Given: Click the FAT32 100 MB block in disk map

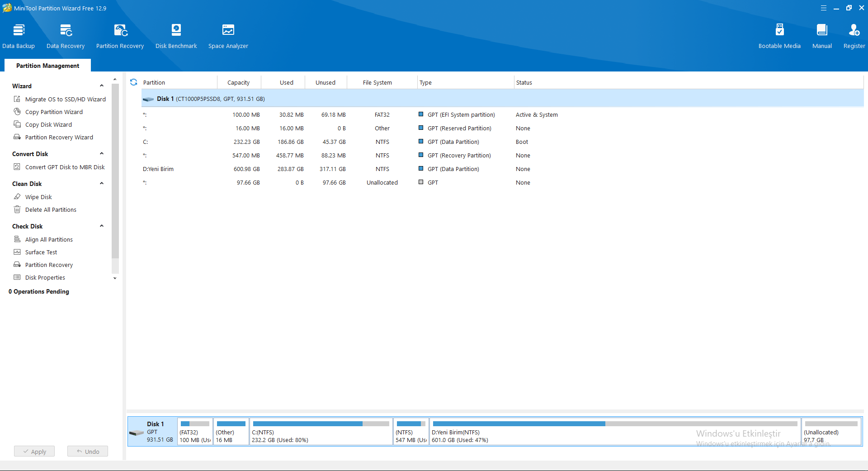Looking at the screenshot, I should 195,432.
